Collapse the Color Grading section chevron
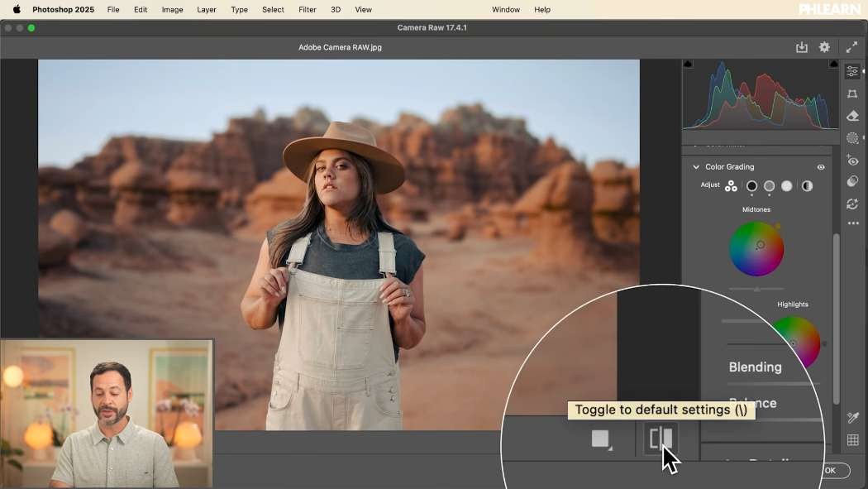Image resolution: width=868 pixels, height=489 pixels. tap(696, 166)
